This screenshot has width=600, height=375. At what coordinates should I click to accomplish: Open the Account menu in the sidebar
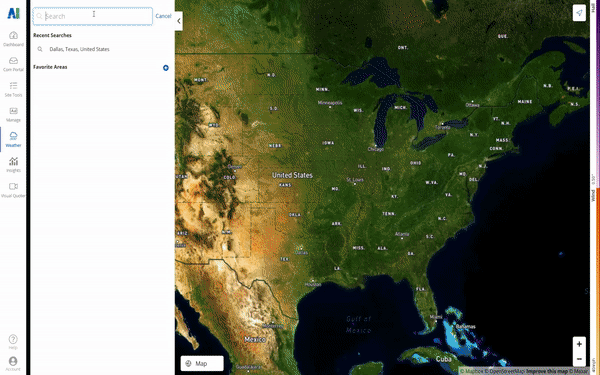tap(13, 364)
